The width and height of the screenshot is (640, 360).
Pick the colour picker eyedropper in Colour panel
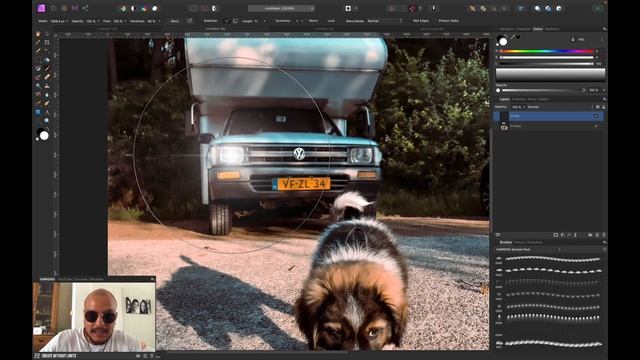pyautogui.click(x=513, y=37)
